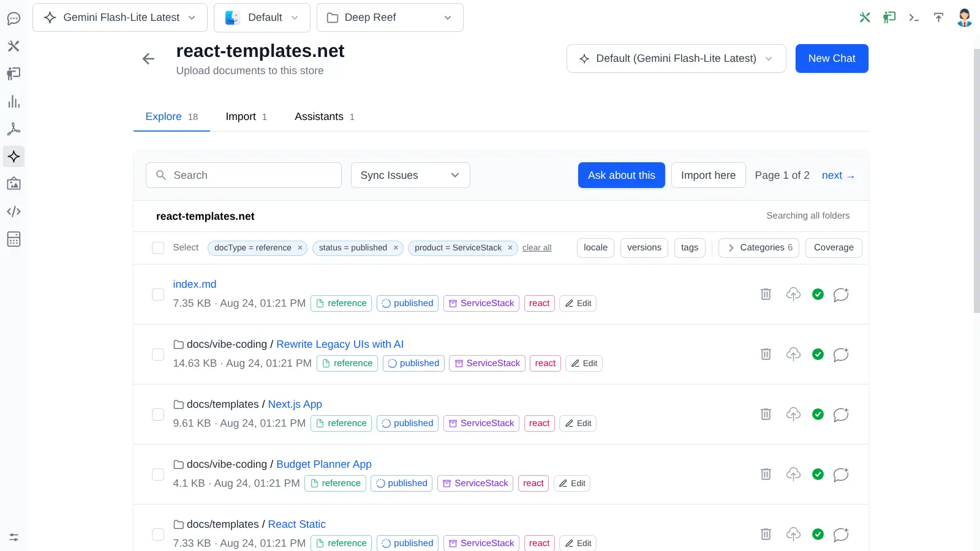The width and height of the screenshot is (980, 551).
Task: Switch to the Assistants tab
Action: click(325, 116)
